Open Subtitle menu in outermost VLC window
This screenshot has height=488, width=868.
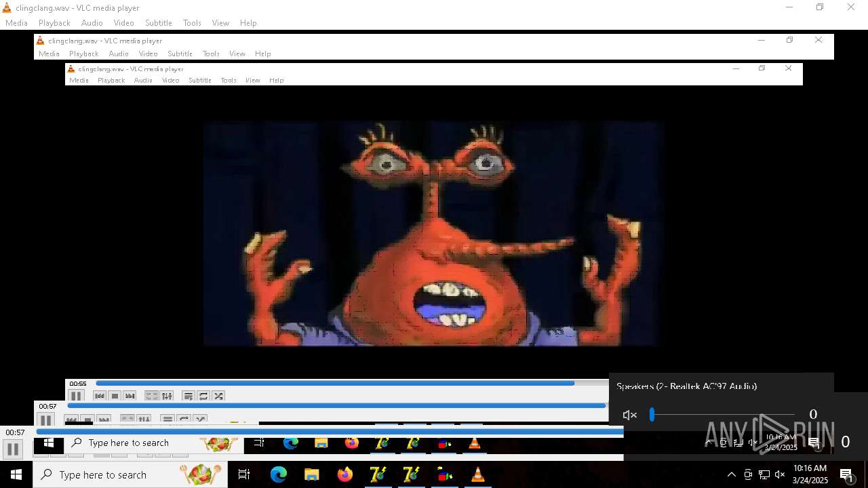(159, 23)
